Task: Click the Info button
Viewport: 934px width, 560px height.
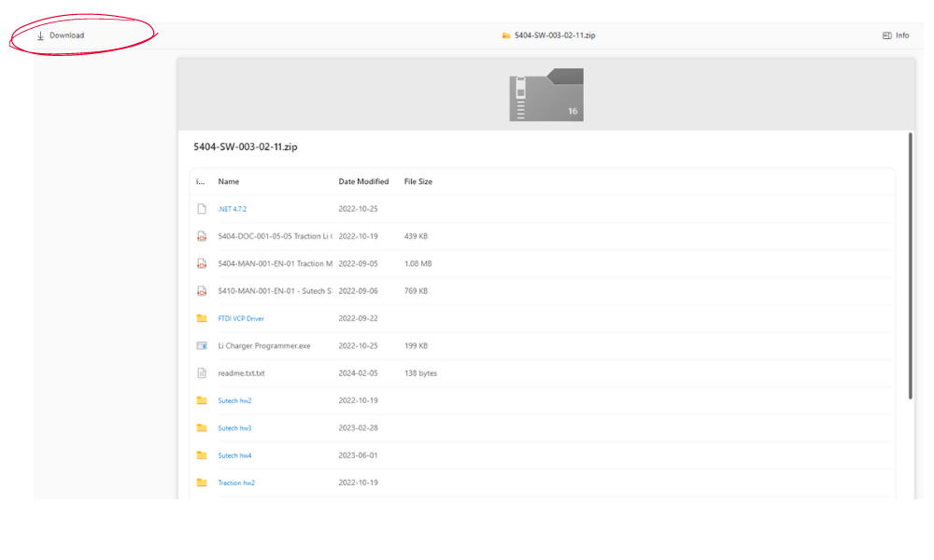Action: click(896, 35)
